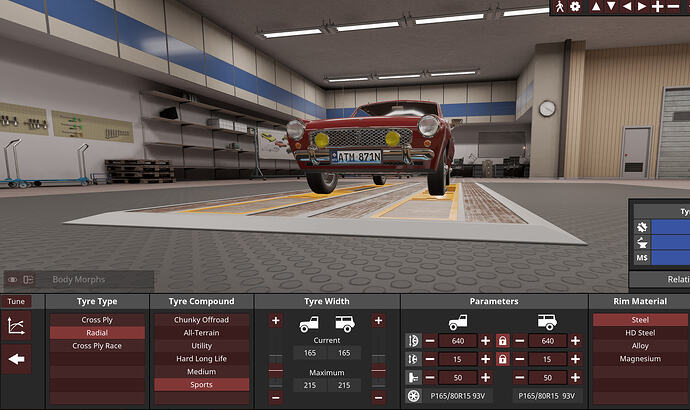Click the walking person camera icon
The width and height of the screenshot is (690, 410).
tap(560, 7)
